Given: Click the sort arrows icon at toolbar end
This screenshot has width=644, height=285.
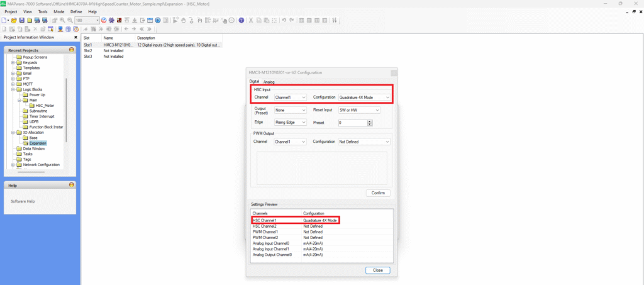Looking at the screenshot, I should 335,20.
